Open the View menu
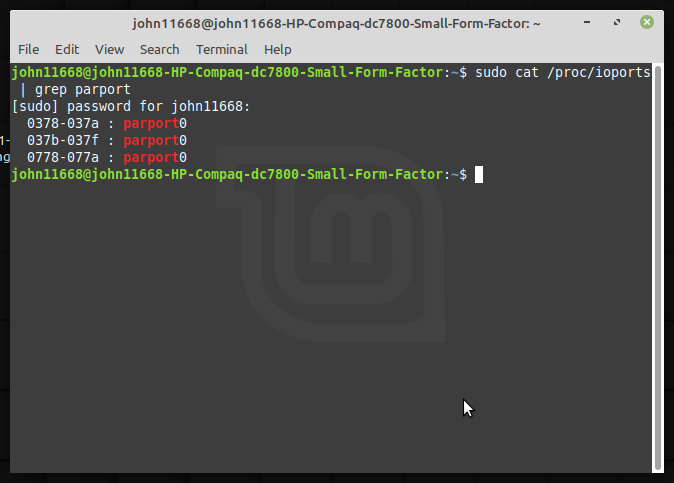Image resolution: width=674 pixels, height=483 pixels. click(110, 50)
